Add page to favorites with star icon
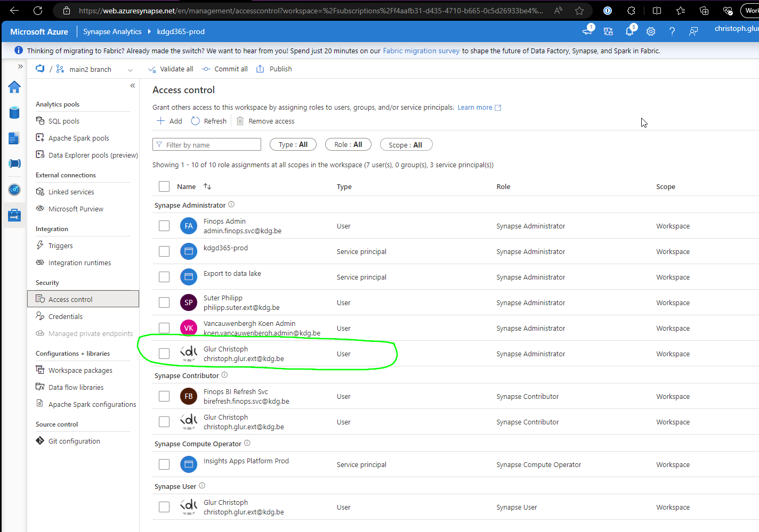Viewport: 759px width, 532px height. [579, 11]
